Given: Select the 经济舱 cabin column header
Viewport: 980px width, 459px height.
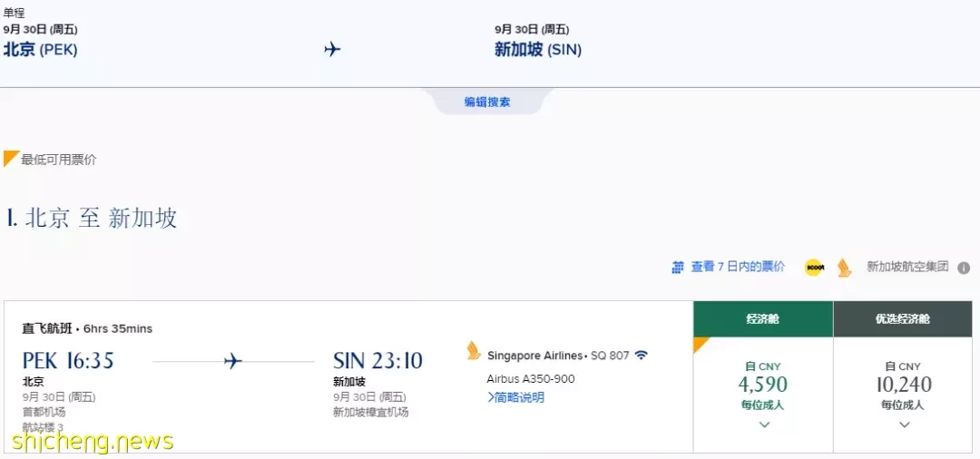Looking at the screenshot, I should click(x=763, y=319).
